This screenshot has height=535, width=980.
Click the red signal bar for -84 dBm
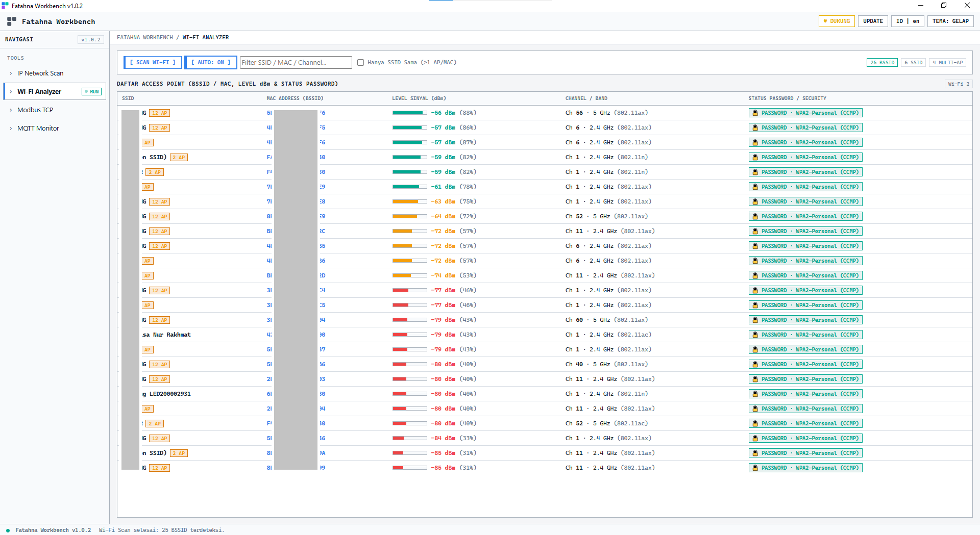pos(409,439)
